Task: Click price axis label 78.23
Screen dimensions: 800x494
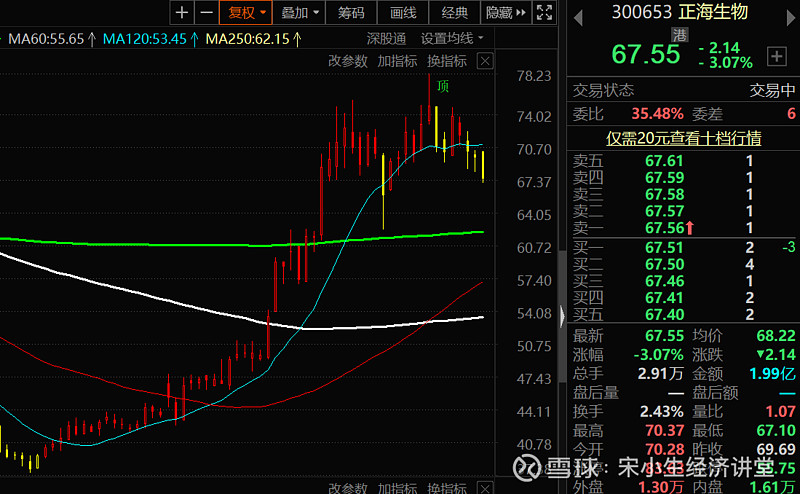Action: (x=534, y=76)
